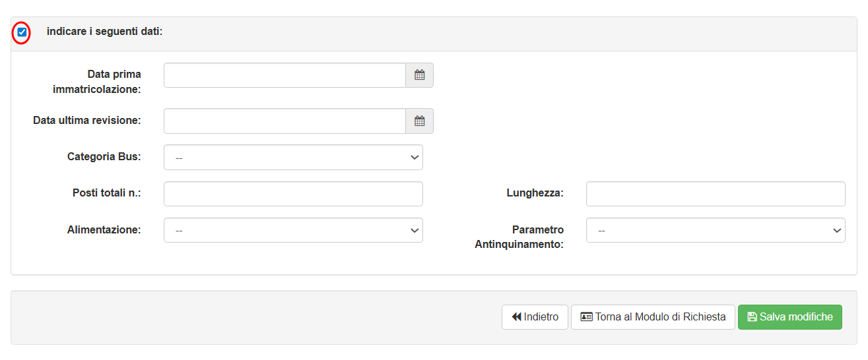
Task: Click into the Data ultima revisione field
Action: click(284, 121)
